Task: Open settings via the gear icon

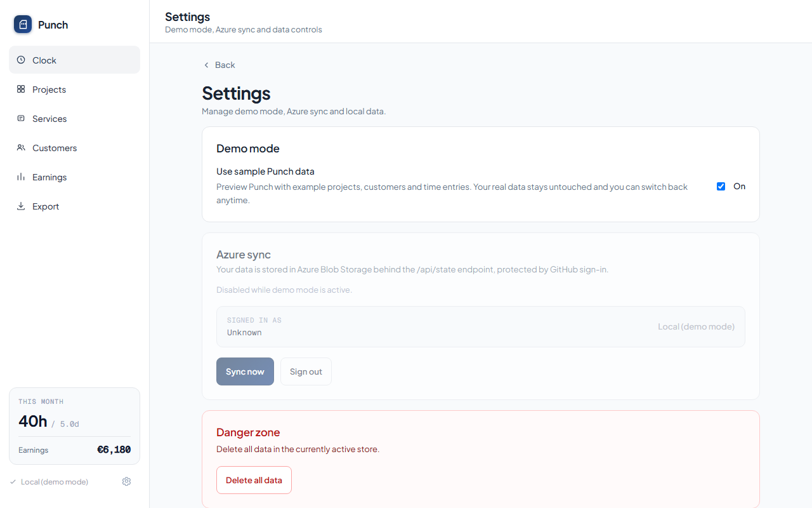Action: click(x=126, y=481)
